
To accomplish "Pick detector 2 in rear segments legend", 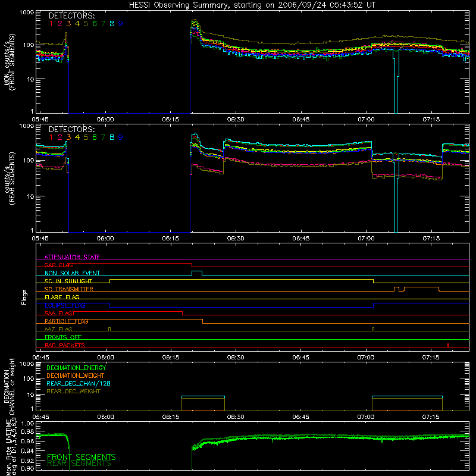I will pyautogui.click(x=60, y=137).
